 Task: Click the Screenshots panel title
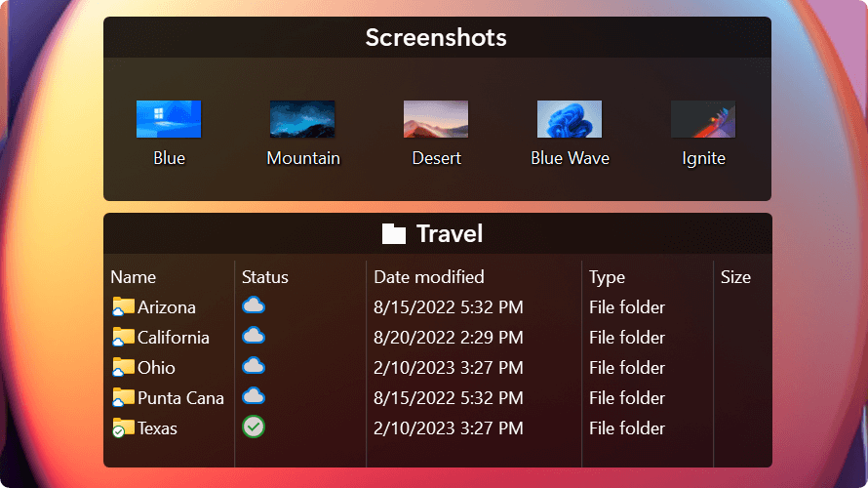[x=436, y=38]
